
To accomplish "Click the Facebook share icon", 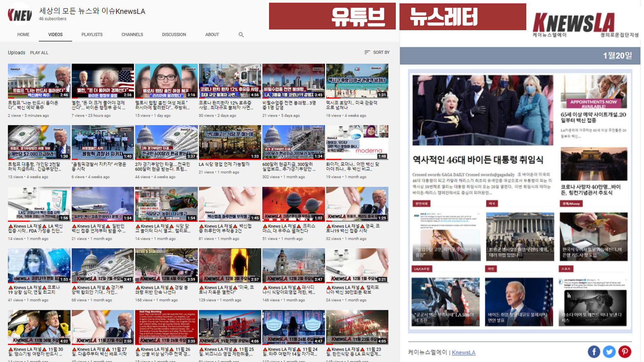I will (x=594, y=352).
